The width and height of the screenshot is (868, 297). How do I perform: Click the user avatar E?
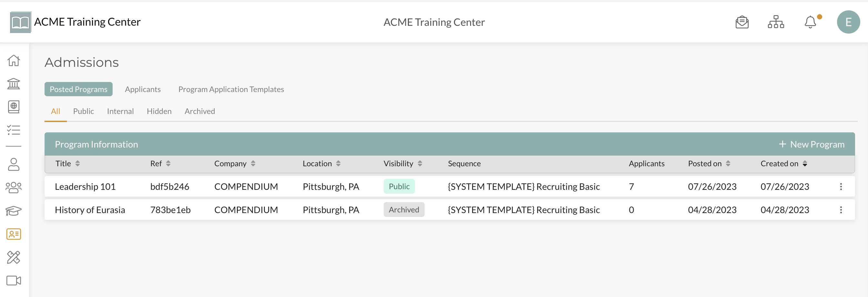pyautogui.click(x=848, y=22)
